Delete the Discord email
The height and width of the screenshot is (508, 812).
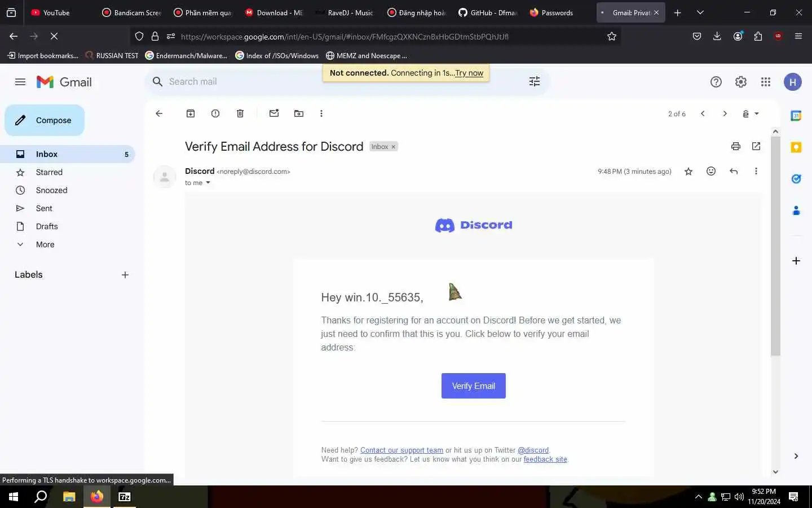pos(240,113)
